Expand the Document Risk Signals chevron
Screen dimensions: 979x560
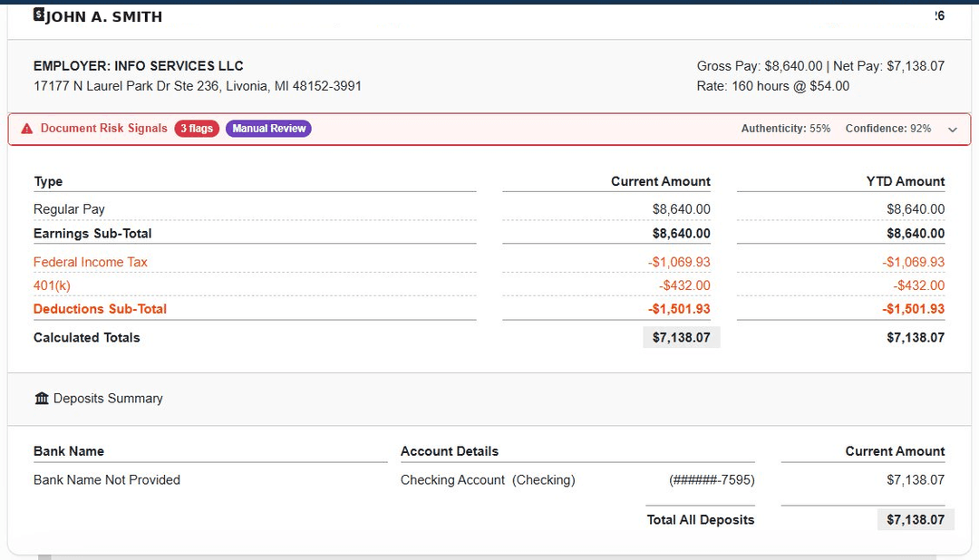click(x=952, y=130)
